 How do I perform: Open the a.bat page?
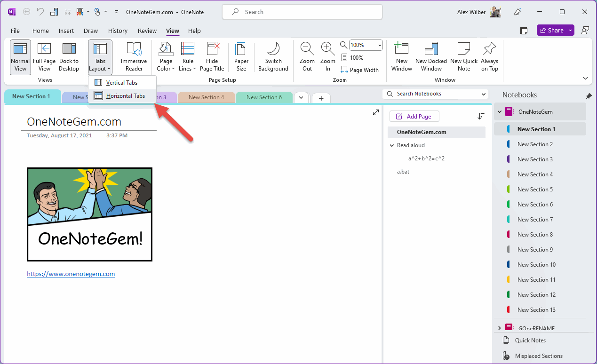click(x=403, y=172)
